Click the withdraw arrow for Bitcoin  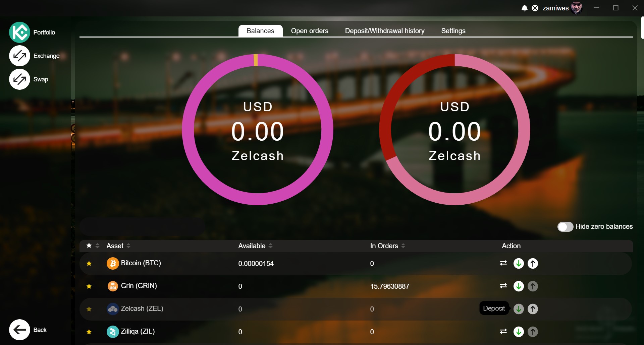pos(533,263)
